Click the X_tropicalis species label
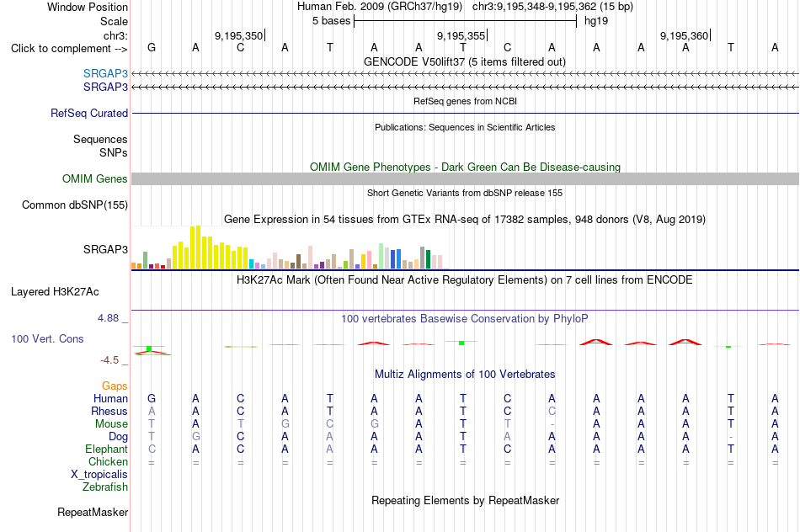800x532 pixels. [x=99, y=475]
